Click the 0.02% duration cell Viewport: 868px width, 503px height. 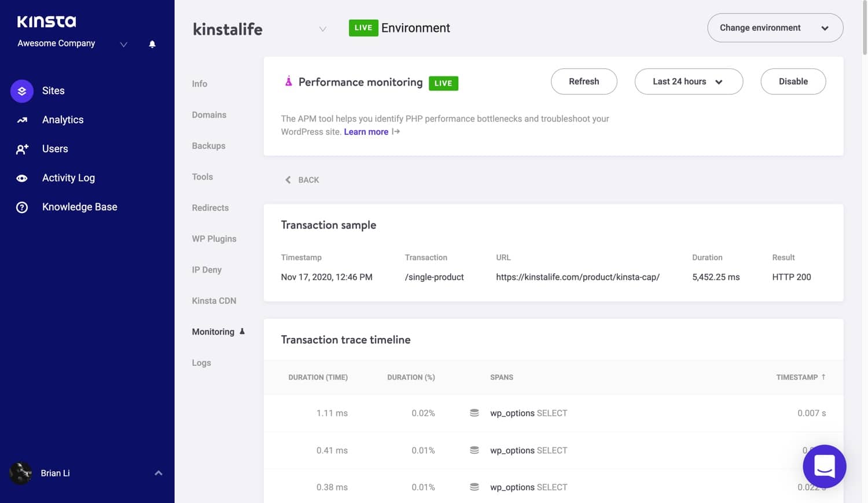pyautogui.click(x=423, y=413)
